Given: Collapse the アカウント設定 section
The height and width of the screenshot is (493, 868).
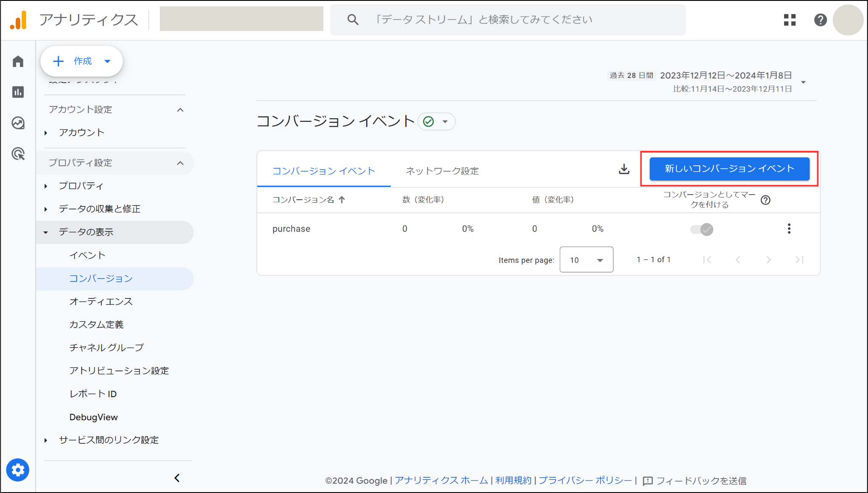Looking at the screenshot, I should (x=180, y=110).
